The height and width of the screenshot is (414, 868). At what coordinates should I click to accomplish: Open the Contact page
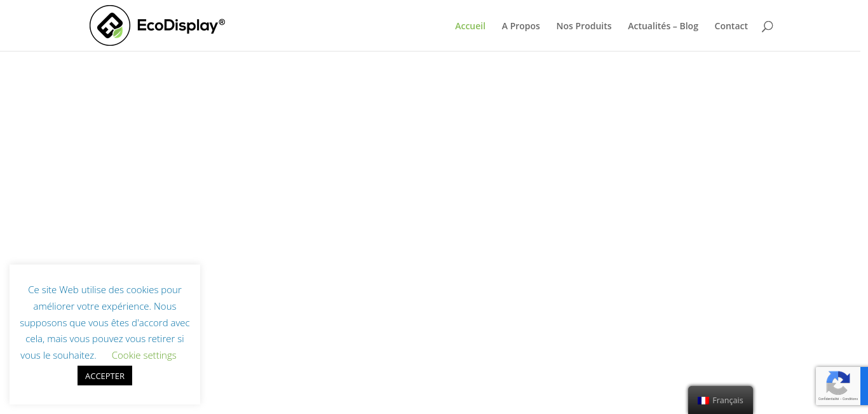tap(731, 26)
